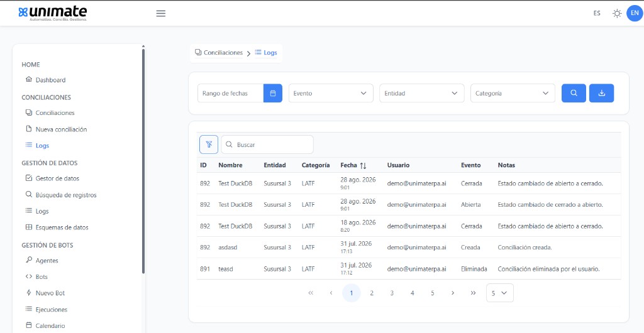644x333 pixels.
Task: Click the Gestor de datos icon
Action: pos(29,178)
